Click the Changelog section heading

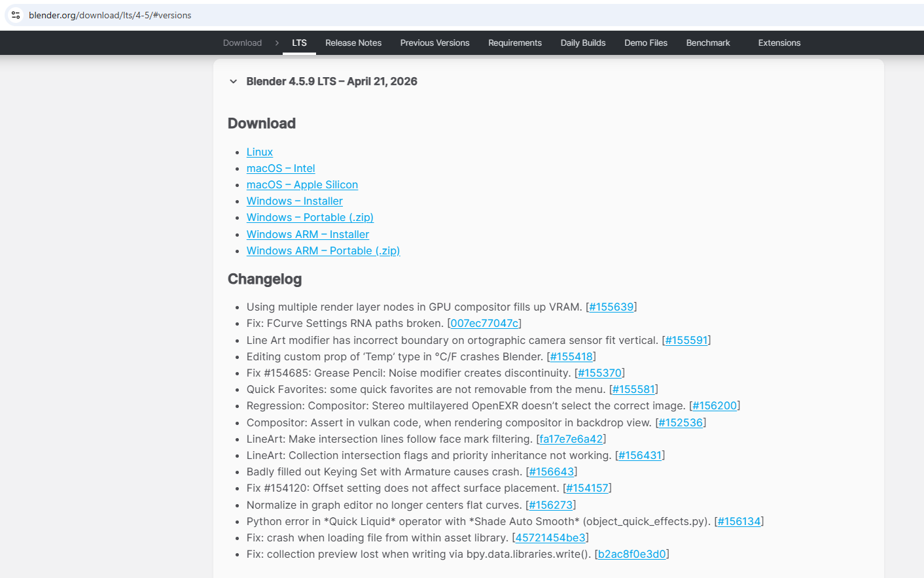pyautogui.click(x=265, y=279)
